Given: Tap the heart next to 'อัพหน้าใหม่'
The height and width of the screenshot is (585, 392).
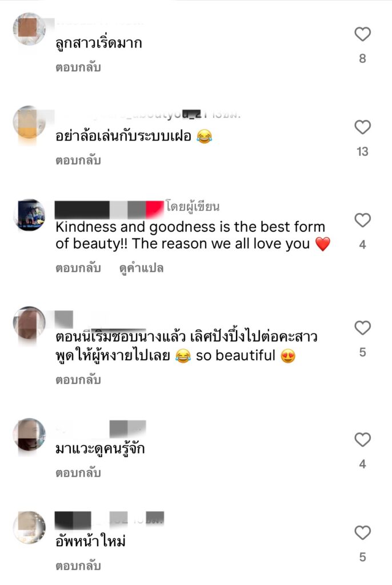Looking at the screenshot, I should (362, 532).
